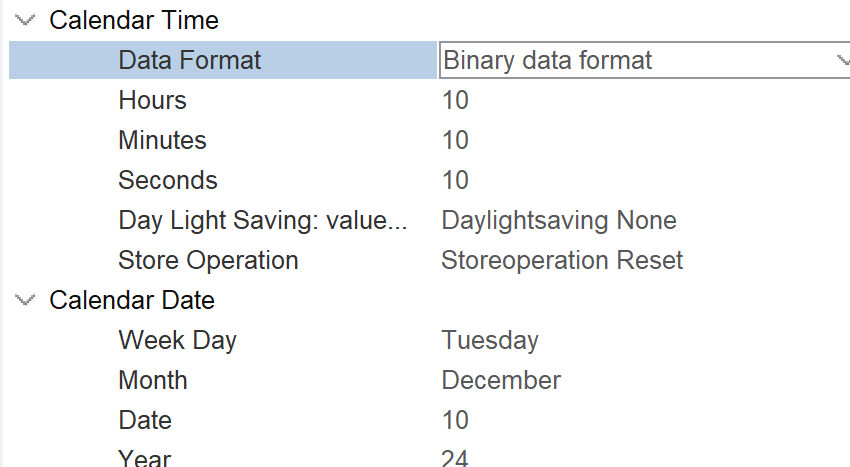The height and width of the screenshot is (467, 850).
Task: Click the Daylightsaving None value
Action: (558, 220)
